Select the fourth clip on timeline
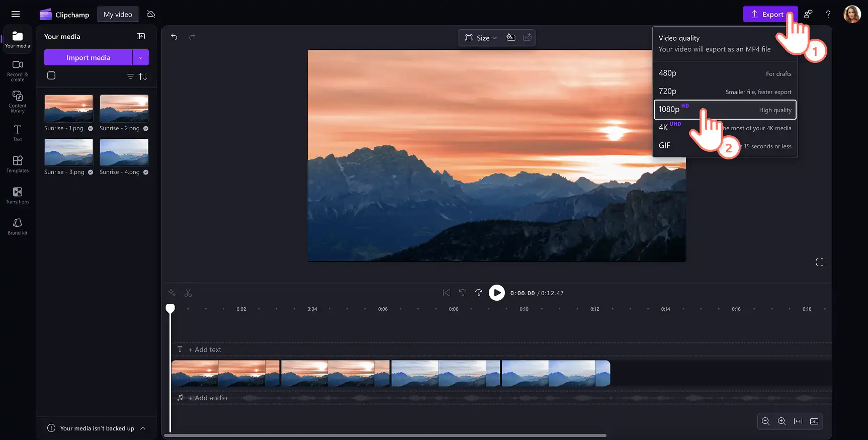 tap(556, 373)
